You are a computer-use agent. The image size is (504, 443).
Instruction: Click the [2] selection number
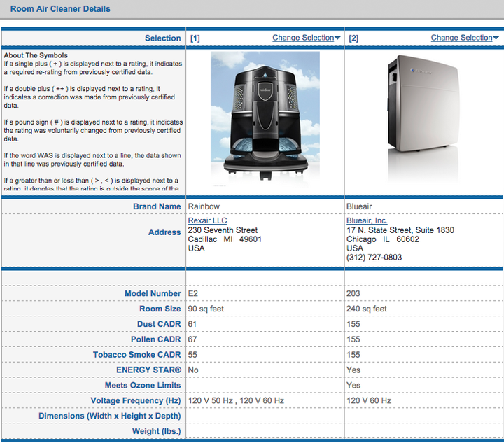pos(353,38)
